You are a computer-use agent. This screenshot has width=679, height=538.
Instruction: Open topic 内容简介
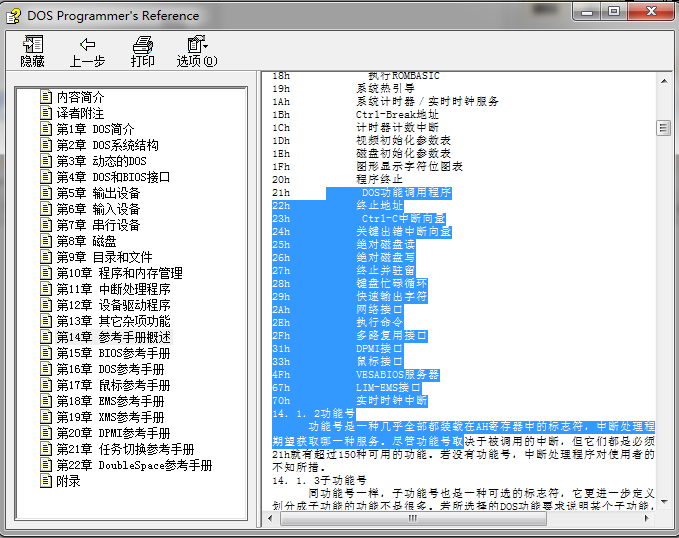click(x=81, y=97)
